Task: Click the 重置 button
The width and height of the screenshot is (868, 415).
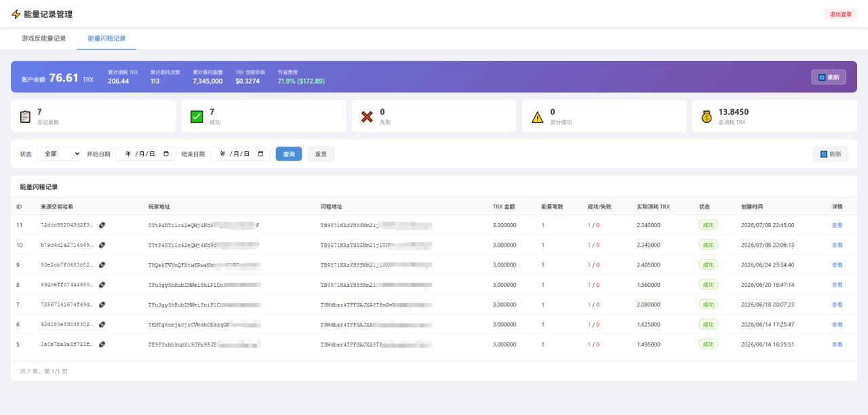Action: [321, 154]
